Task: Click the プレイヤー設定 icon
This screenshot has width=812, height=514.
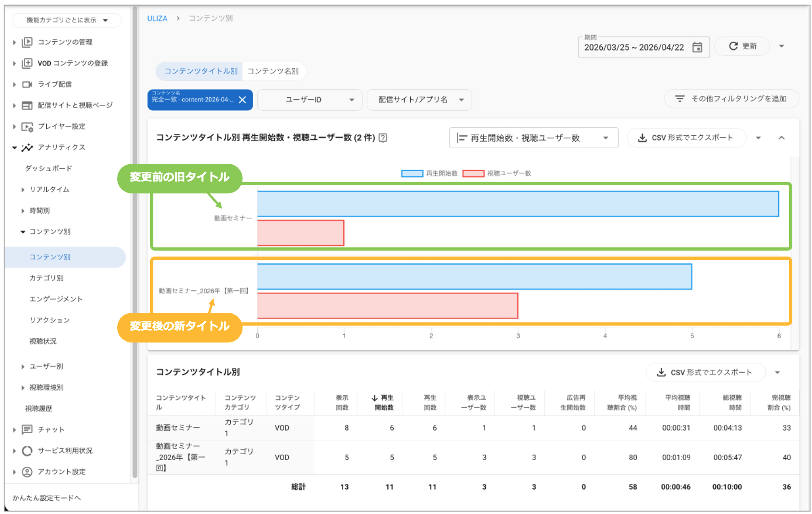Action: point(27,127)
